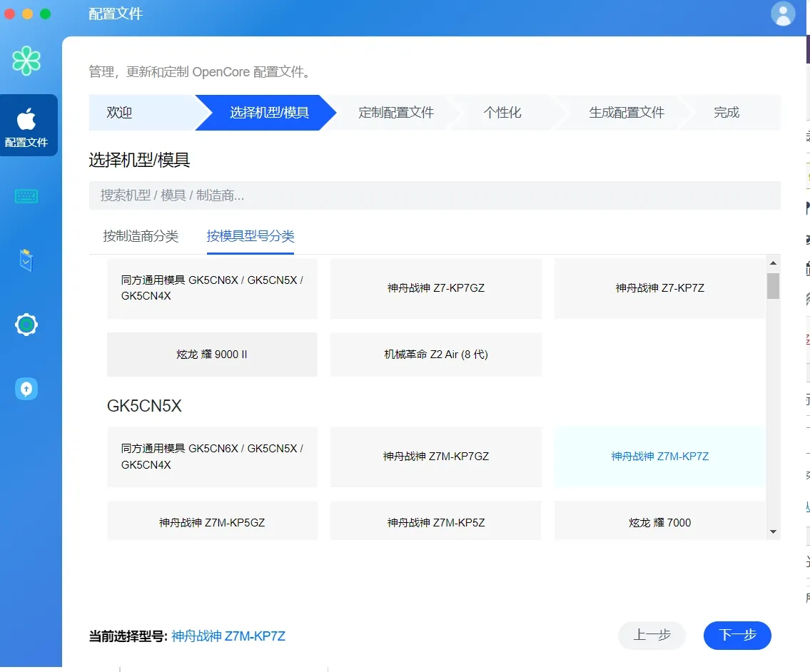Choose 神舟战神 Z7-KP7GZ model card
This screenshot has height=672, width=810.
coord(436,288)
